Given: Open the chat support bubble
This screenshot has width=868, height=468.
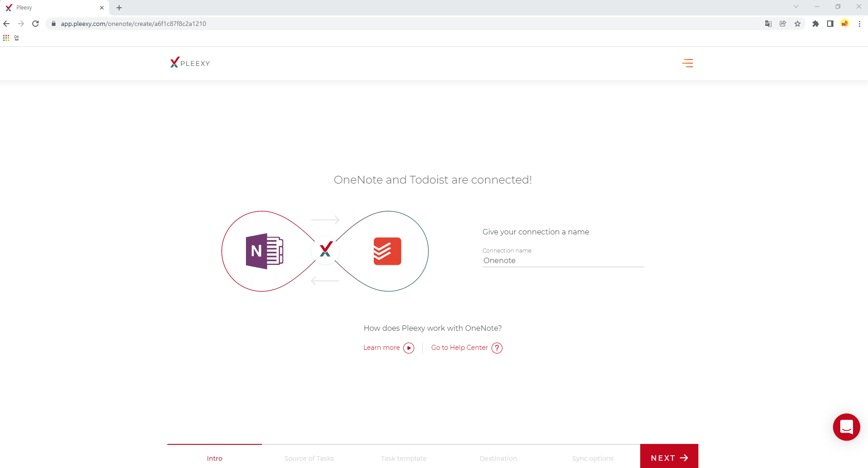Looking at the screenshot, I should (x=846, y=427).
